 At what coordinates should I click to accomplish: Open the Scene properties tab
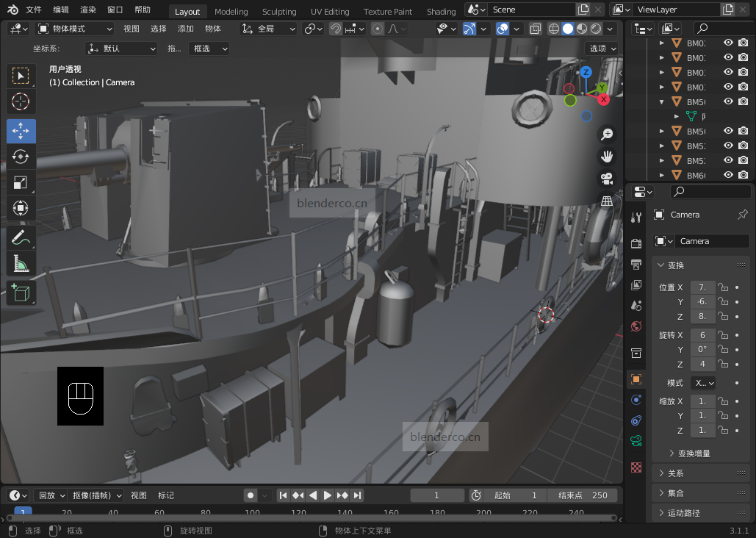(x=636, y=306)
